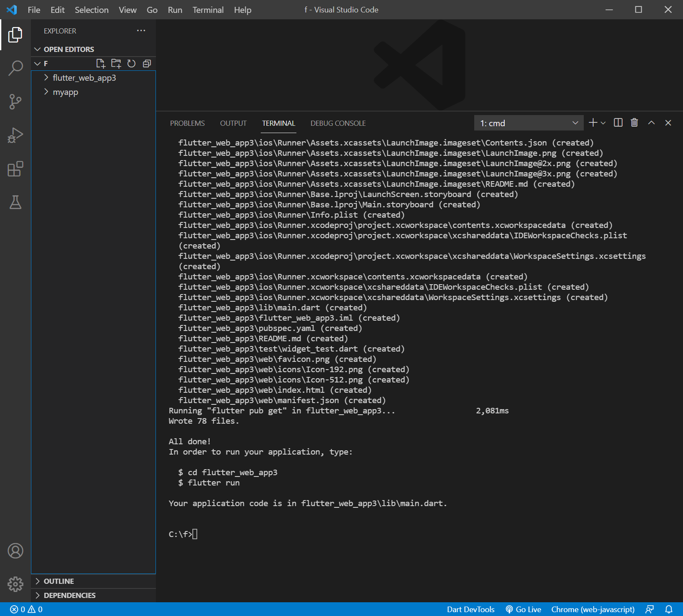683x616 pixels.
Task: Switch to the OUTPUT tab
Action: (x=233, y=123)
